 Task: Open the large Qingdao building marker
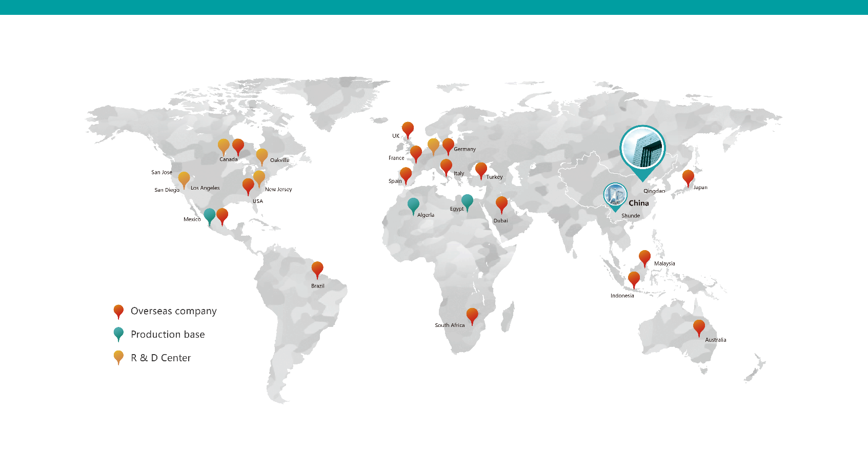[x=642, y=149]
